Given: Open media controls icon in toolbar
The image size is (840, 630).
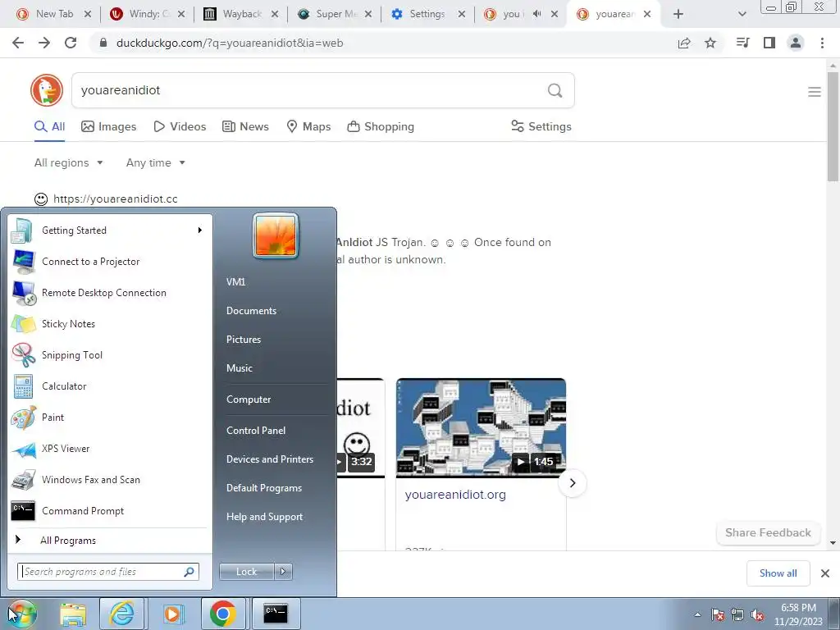Looking at the screenshot, I should point(742,43).
